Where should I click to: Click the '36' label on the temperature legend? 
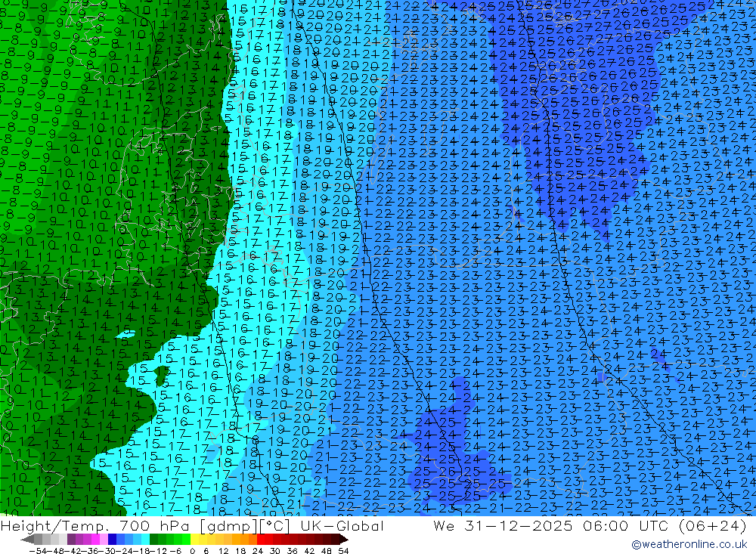coord(292,551)
